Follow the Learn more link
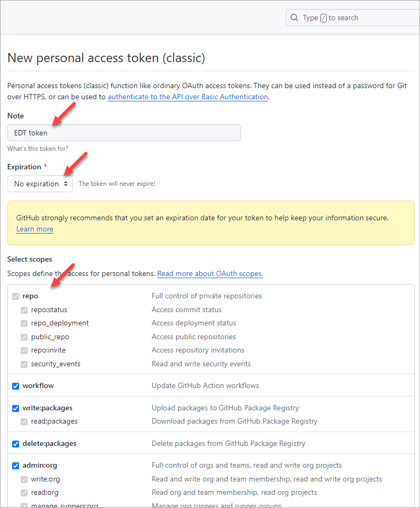This screenshot has height=508, width=420. click(x=35, y=229)
